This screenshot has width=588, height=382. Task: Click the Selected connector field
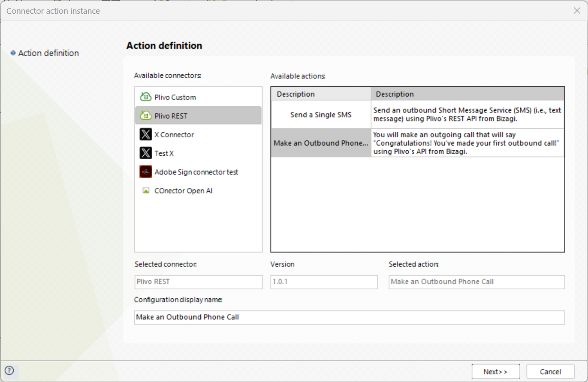198,282
